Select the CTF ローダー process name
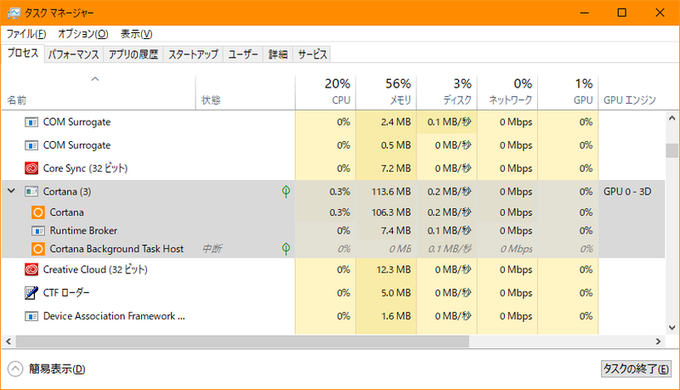Screen dimensions: 680x390 pos(66,293)
